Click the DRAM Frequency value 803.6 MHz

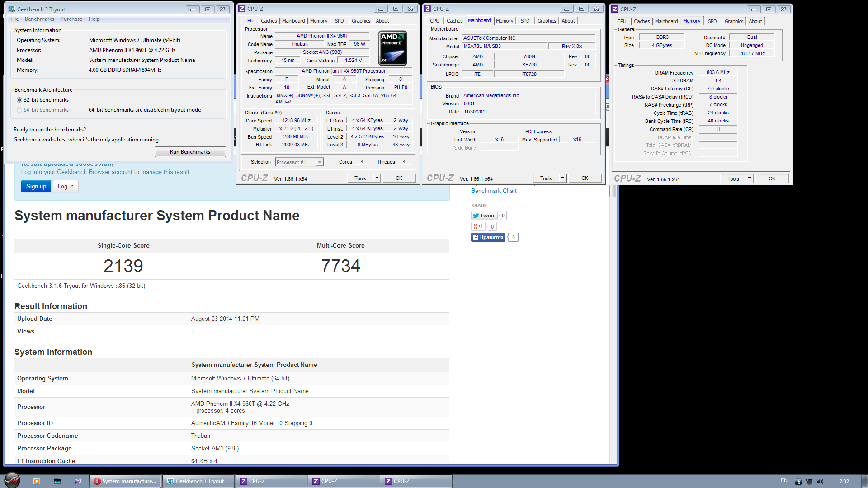718,72
